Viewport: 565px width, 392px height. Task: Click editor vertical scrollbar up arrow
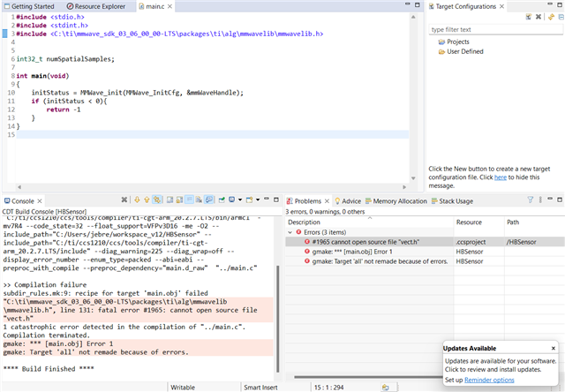coord(413,17)
